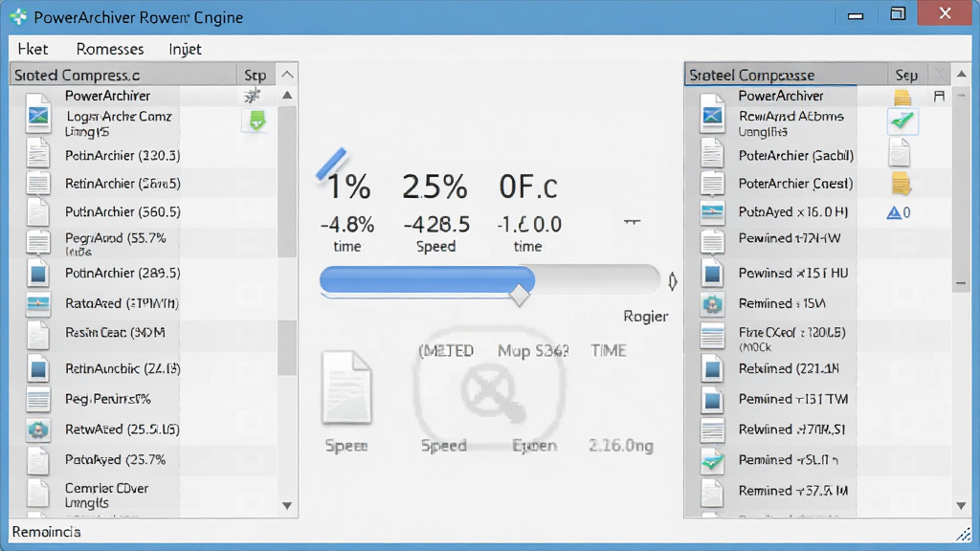Click the stepper arrows beside progress bar

pyautogui.click(x=673, y=282)
